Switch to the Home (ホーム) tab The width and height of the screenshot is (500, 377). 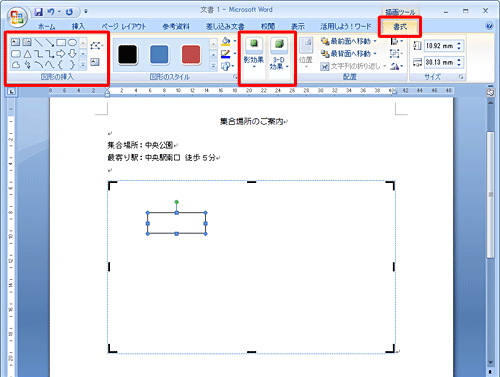click(x=47, y=27)
